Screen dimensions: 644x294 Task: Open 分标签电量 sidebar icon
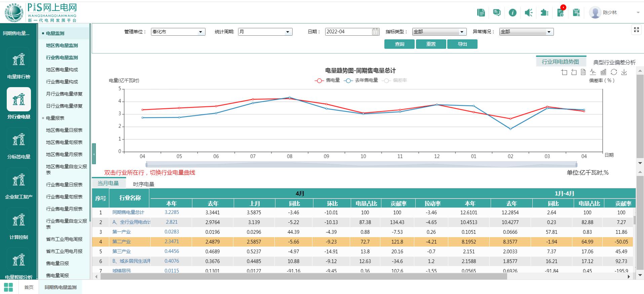coord(19,139)
